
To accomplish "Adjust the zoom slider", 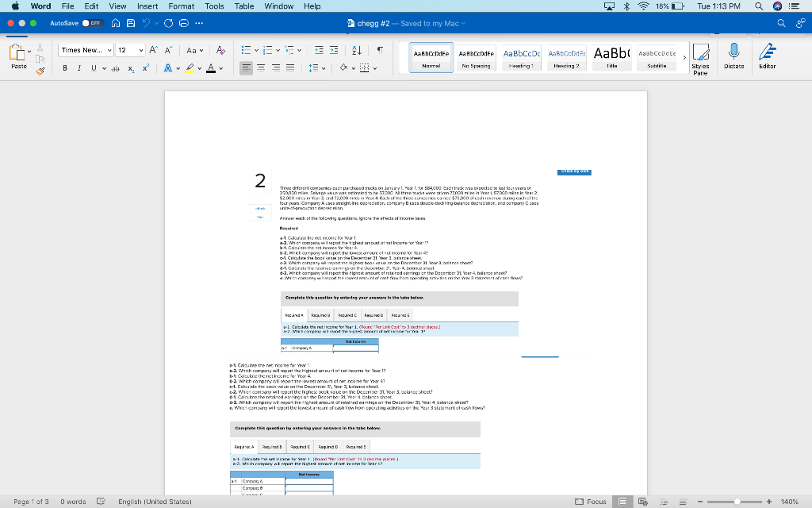I will point(737,502).
